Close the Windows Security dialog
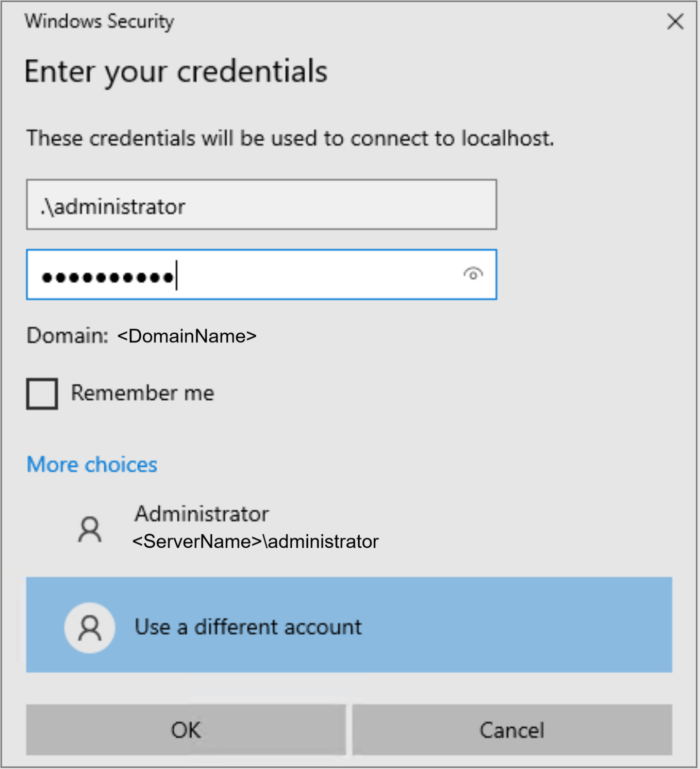Image resolution: width=700 pixels, height=769 pixels. (x=675, y=22)
